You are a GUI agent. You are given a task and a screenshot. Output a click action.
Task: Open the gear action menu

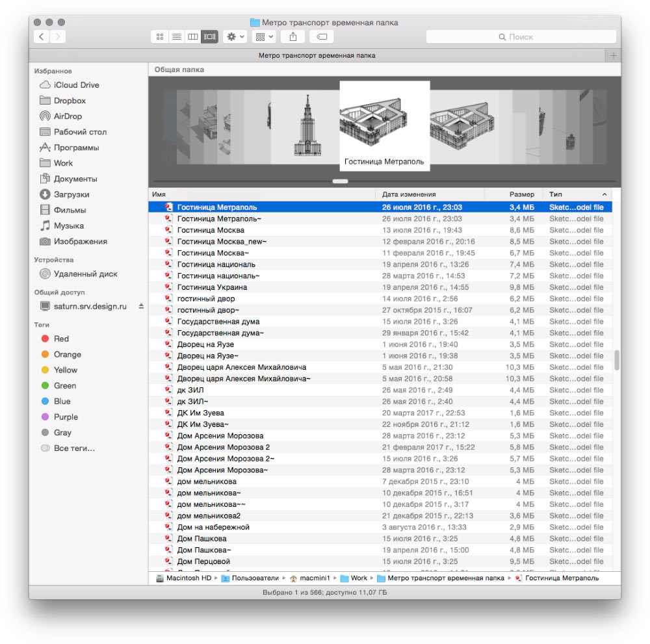coord(234,37)
